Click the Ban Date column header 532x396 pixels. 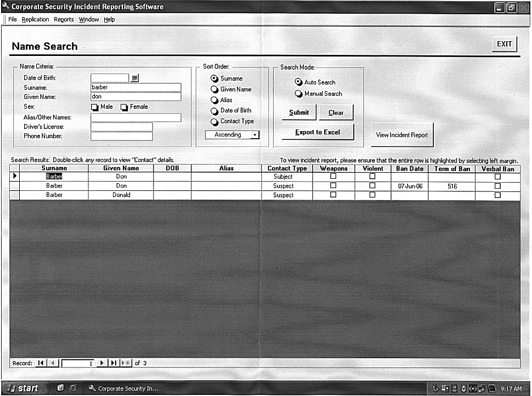pos(410,168)
